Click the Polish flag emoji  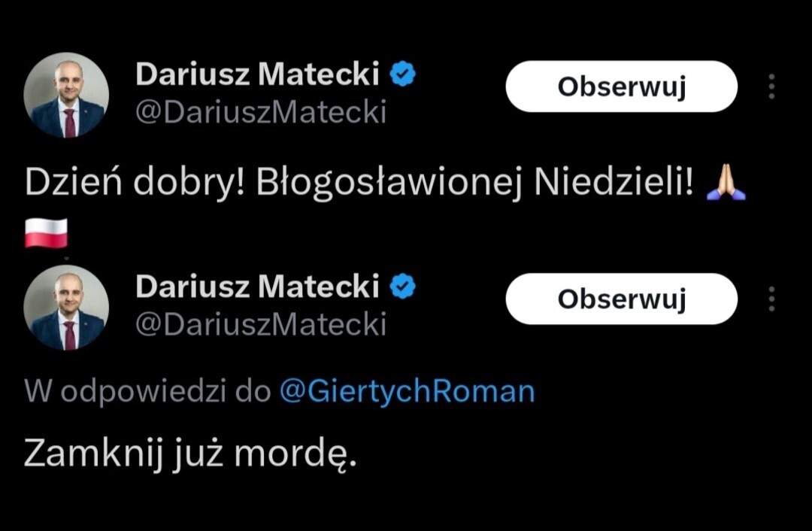coord(46,233)
